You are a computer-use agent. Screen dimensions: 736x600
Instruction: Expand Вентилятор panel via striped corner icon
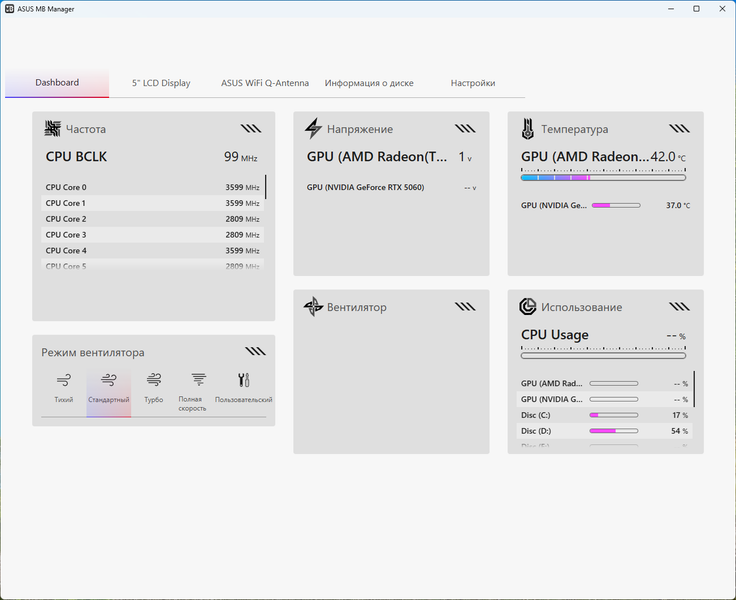click(465, 307)
